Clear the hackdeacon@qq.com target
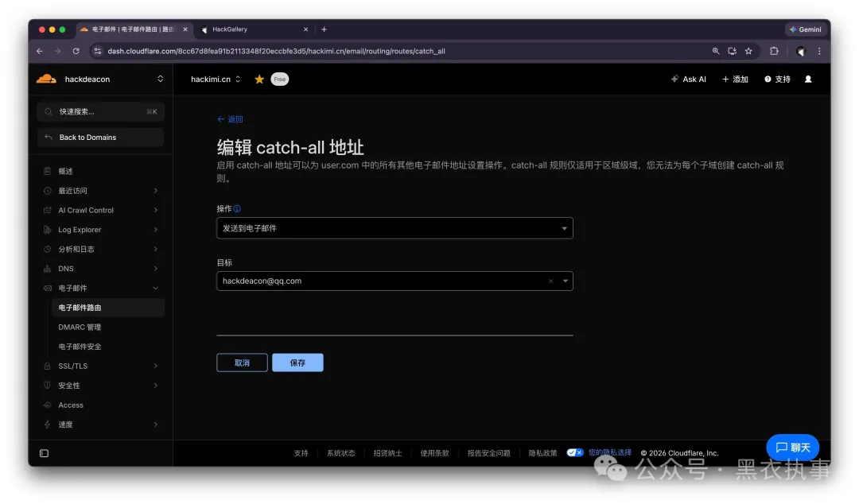This screenshot has width=859, height=504. (550, 281)
